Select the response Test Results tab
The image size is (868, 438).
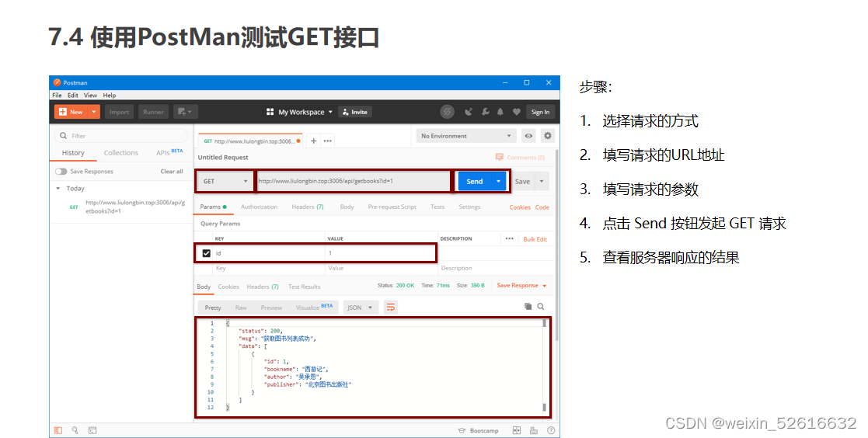[x=304, y=287]
